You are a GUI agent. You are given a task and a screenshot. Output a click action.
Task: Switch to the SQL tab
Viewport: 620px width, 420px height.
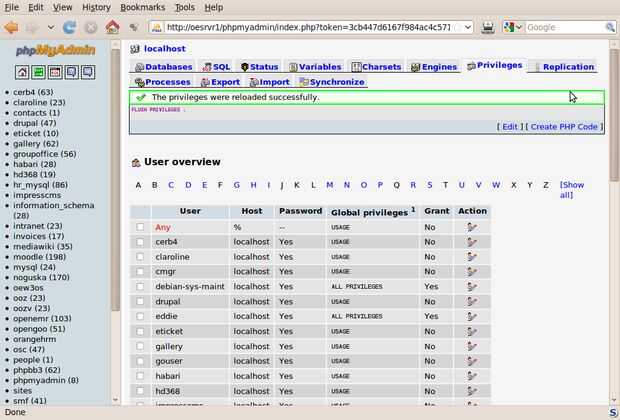click(x=216, y=67)
